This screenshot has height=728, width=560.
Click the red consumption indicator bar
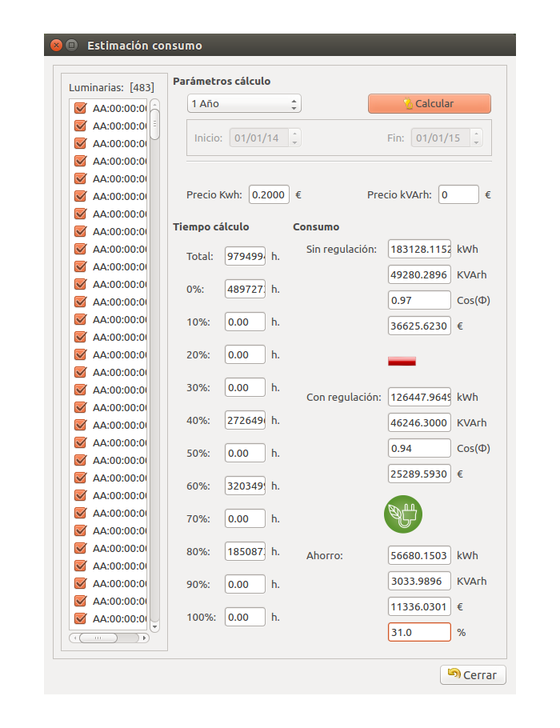pyautogui.click(x=402, y=361)
